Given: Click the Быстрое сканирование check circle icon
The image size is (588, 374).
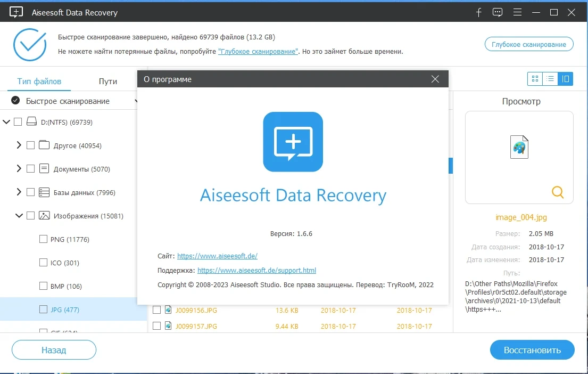Looking at the screenshot, I should (x=15, y=100).
